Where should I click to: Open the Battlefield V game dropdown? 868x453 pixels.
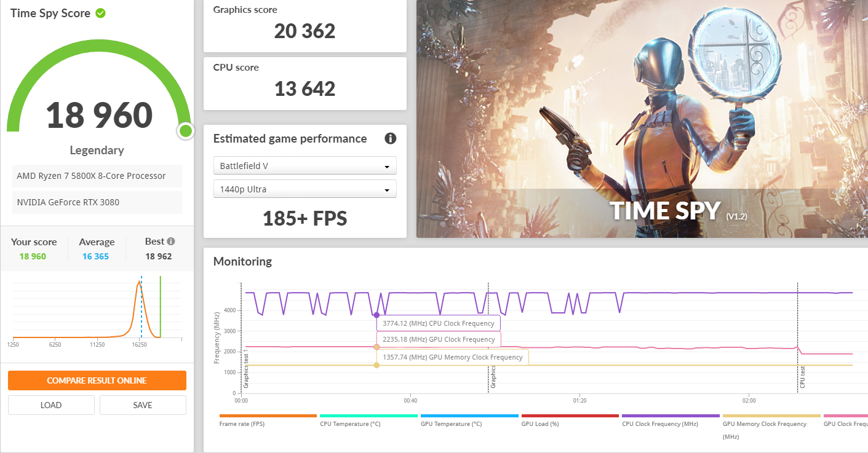pyautogui.click(x=305, y=166)
